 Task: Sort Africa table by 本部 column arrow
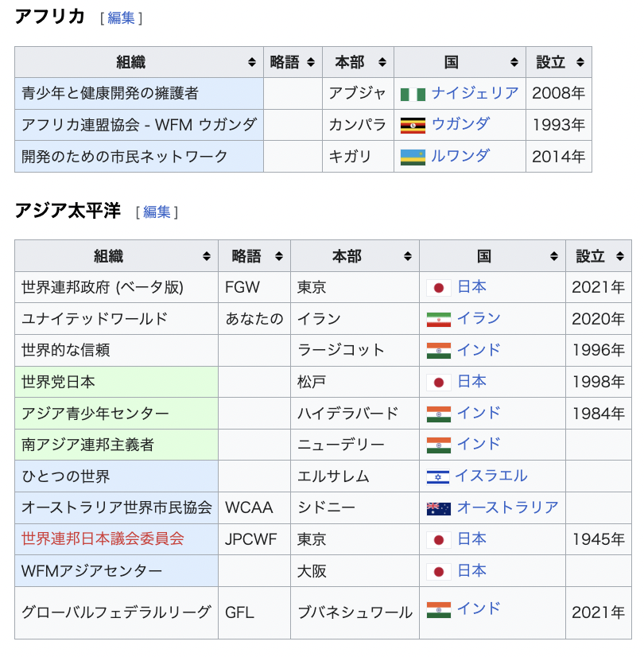[382, 62]
